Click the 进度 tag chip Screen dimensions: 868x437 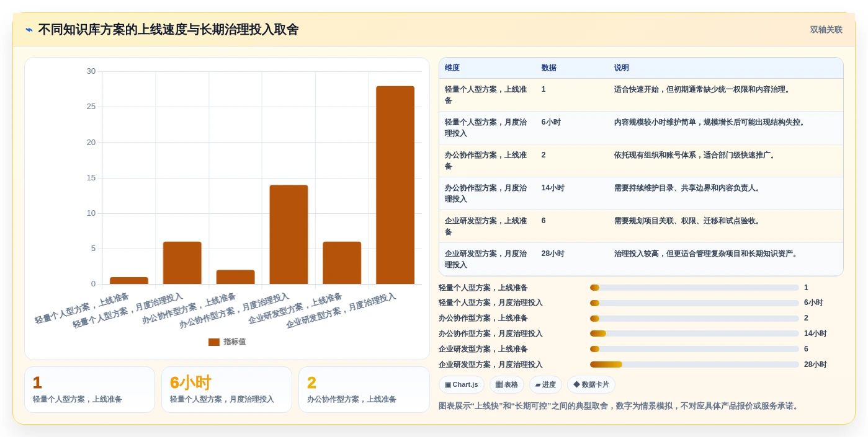coord(545,385)
